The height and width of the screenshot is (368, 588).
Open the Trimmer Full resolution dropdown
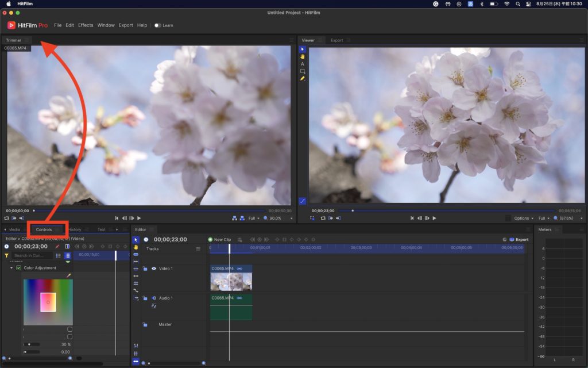tap(254, 218)
